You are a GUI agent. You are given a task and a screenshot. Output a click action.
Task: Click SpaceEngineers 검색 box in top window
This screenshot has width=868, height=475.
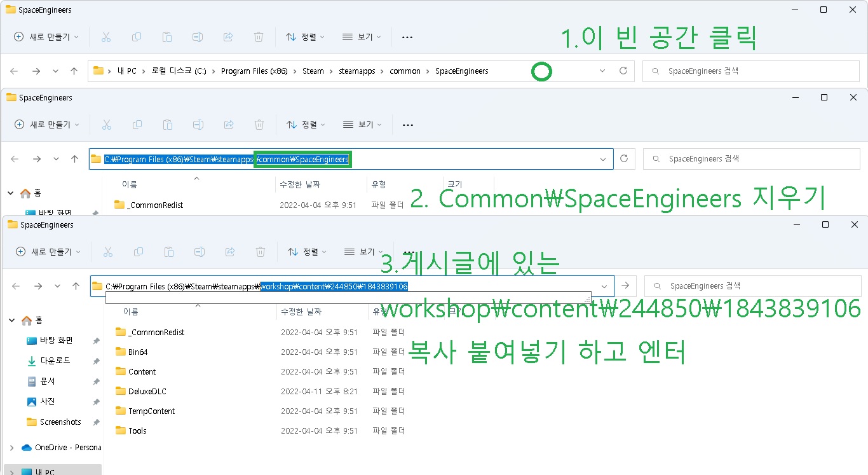(x=752, y=71)
